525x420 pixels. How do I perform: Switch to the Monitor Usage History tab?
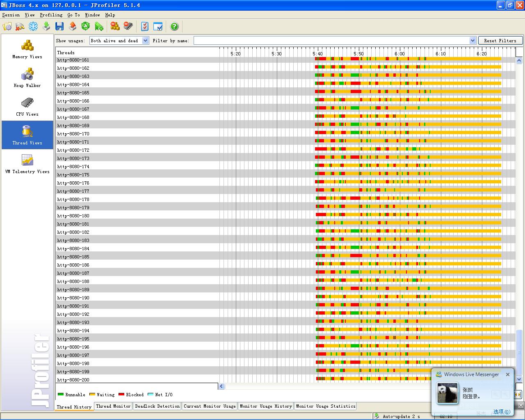(x=266, y=406)
